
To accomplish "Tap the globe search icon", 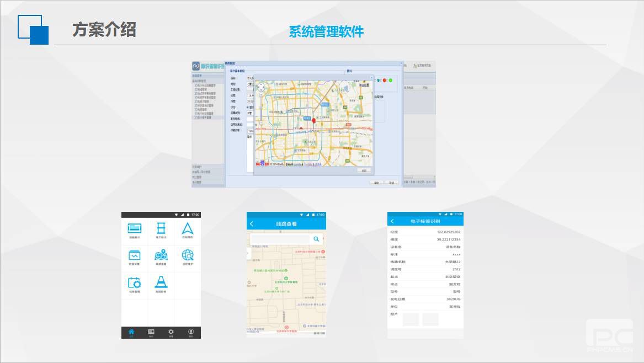I will coord(188,255).
